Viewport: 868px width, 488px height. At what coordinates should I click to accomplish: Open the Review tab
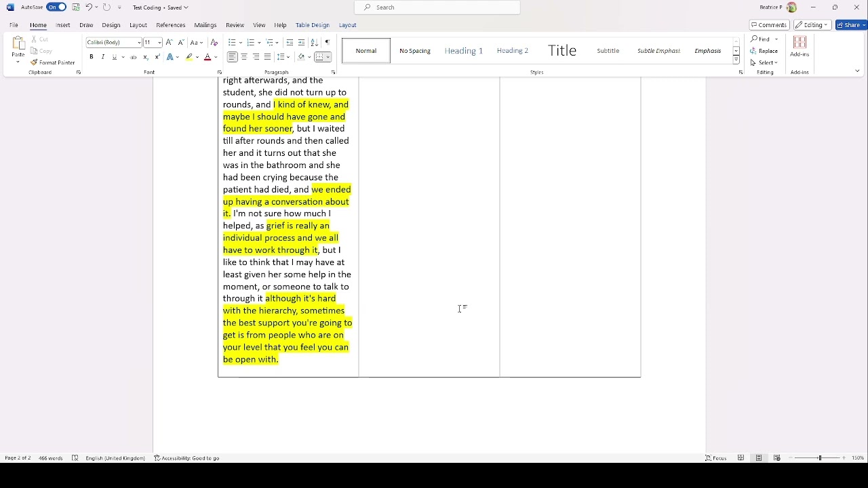235,25
